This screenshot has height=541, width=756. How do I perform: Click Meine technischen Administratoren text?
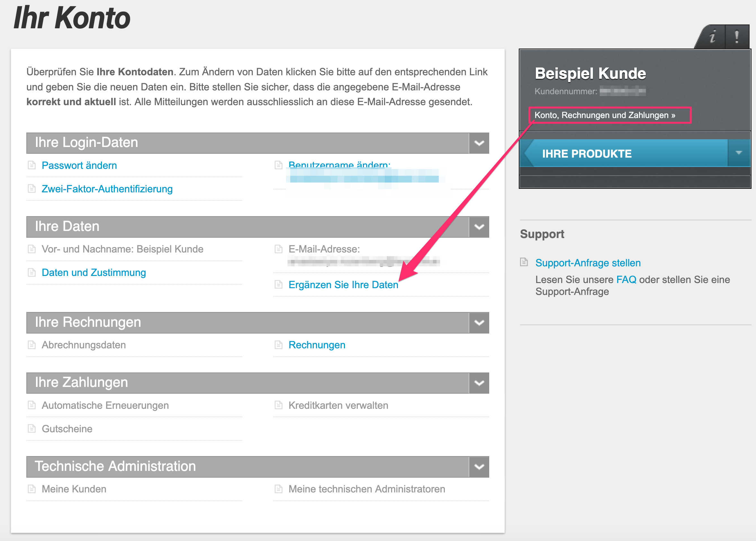click(367, 489)
